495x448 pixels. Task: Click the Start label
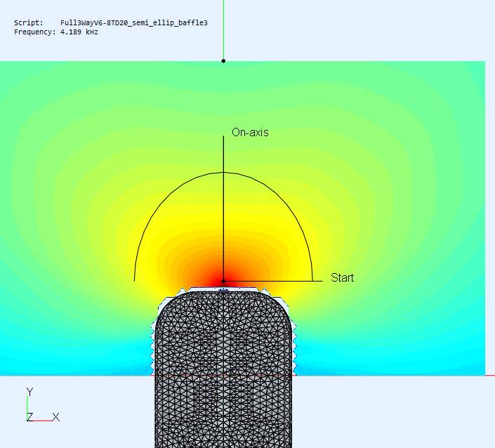pos(342,277)
